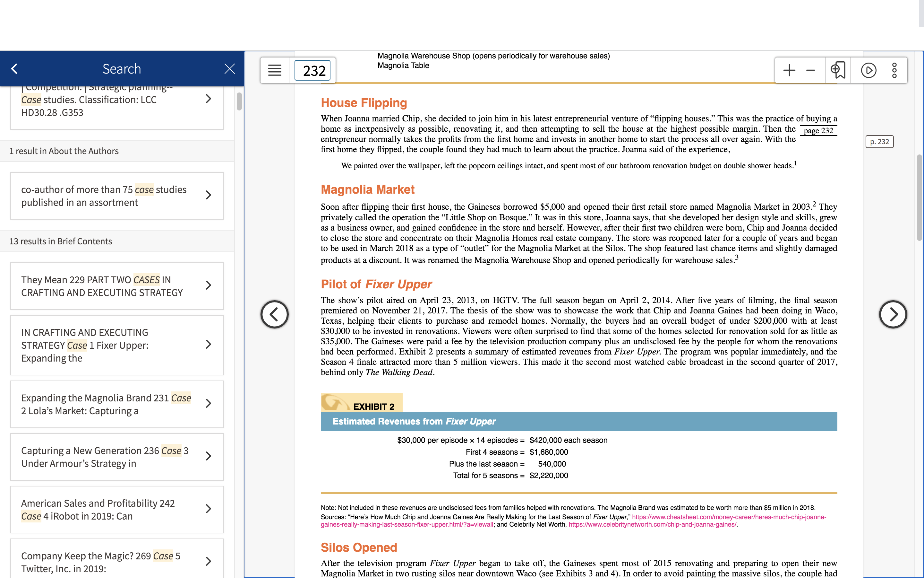Screen dimensions: 924x578
Task: Click the 'Search' panel title
Action: coord(122,69)
